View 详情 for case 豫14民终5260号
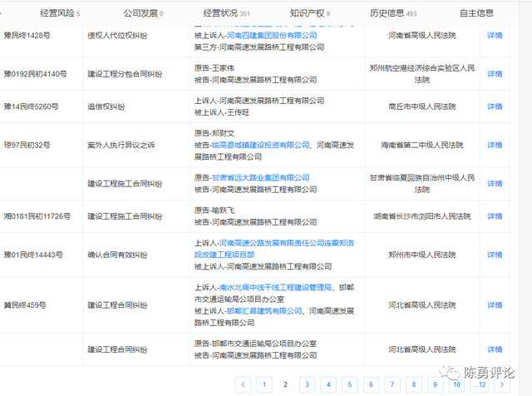The width and height of the screenshot is (532, 396). tap(495, 106)
